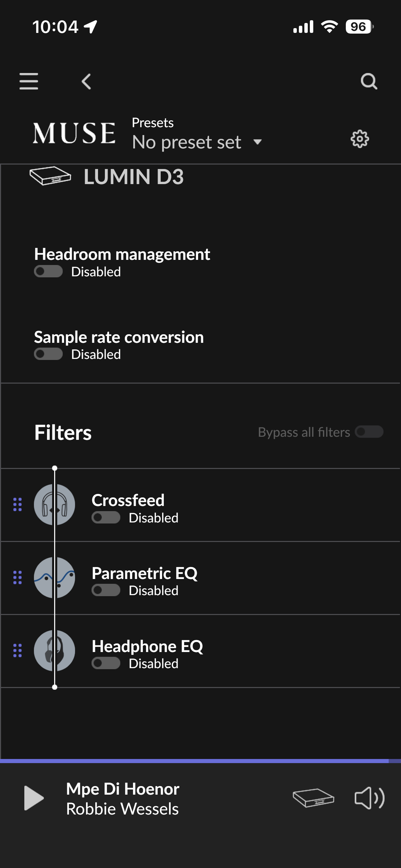Open the hamburger navigation menu
This screenshot has height=868, width=401.
(29, 81)
